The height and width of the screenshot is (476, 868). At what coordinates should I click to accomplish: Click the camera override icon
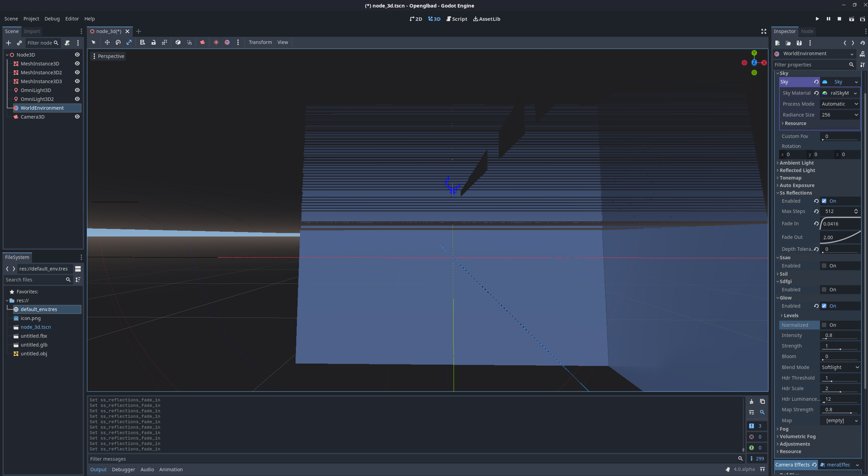(202, 42)
